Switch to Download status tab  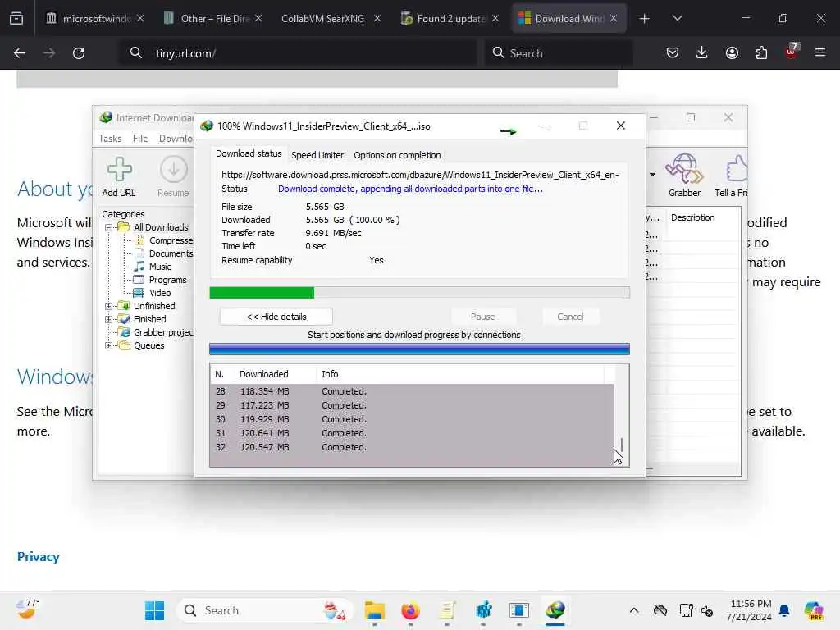248,153
